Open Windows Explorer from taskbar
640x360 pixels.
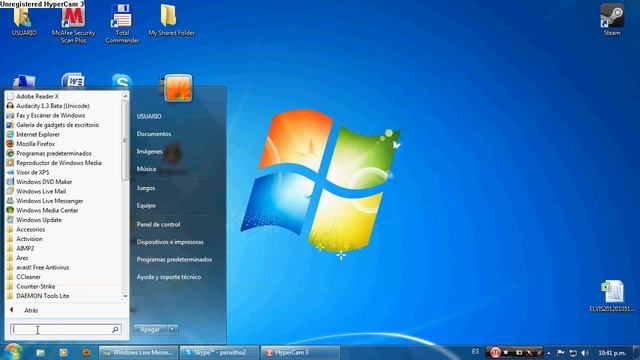pyautogui.click(x=40, y=352)
